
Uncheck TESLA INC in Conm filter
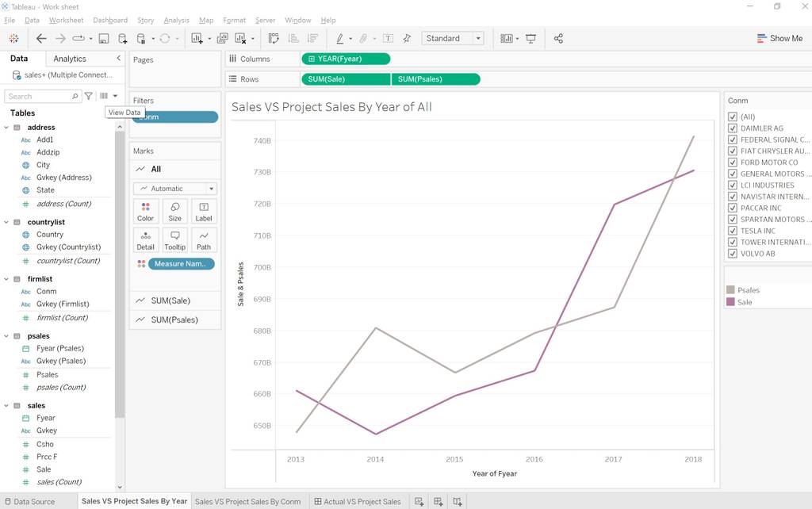click(x=732, y=231)
